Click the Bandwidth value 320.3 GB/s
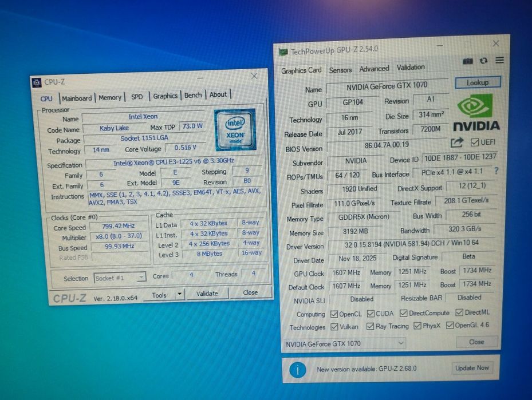 464,229
